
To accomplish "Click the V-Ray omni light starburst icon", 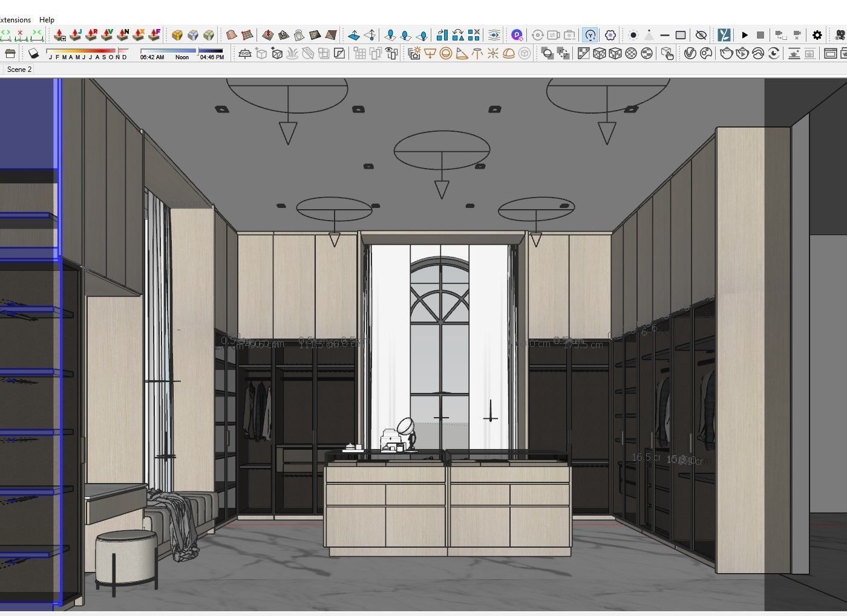I will 493,54.
